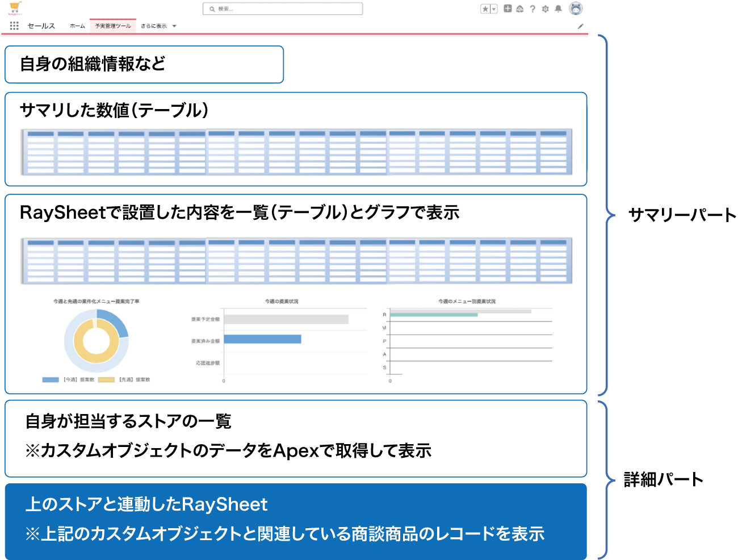Click the pencil edit navigation icon

pyautogui.click(x=581, y=26)
